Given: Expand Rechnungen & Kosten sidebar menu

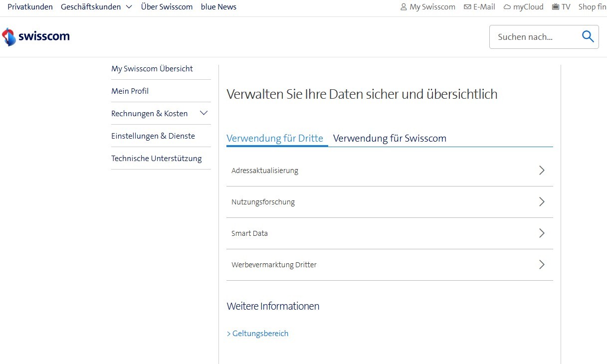Looking at the screenshot, I should coord(203,113).
